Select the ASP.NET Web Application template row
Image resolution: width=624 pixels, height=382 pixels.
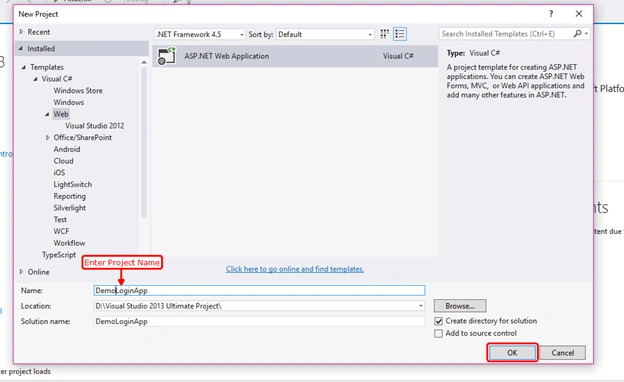pyautogui.click(x=295, y=56)
